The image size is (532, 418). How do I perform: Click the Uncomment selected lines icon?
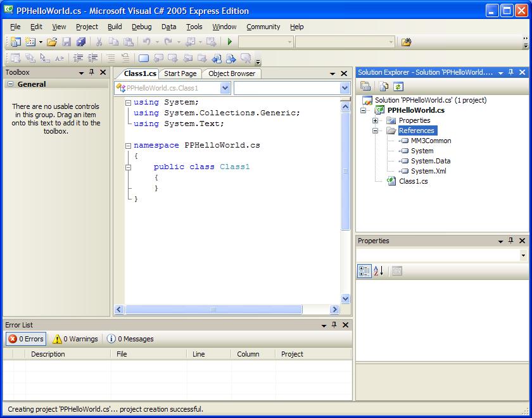[x=125, y=58]
